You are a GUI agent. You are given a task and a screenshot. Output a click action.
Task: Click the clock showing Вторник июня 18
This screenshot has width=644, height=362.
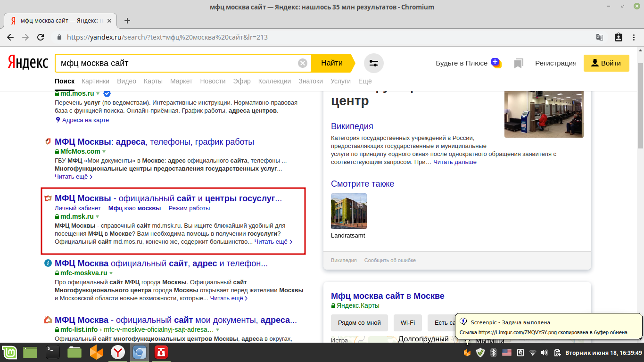604,353
